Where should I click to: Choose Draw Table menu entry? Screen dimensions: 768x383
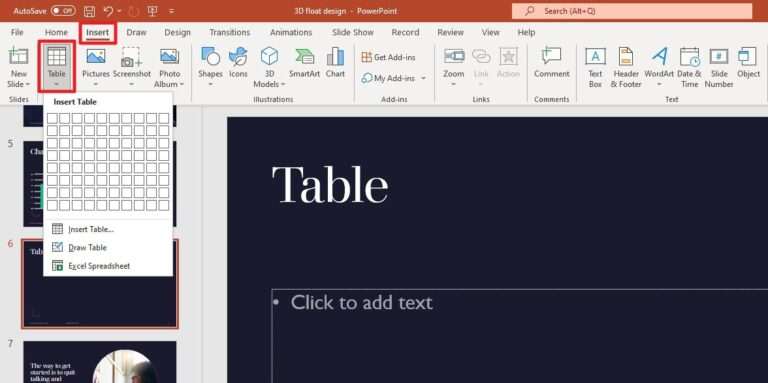(x=108, y=247)
